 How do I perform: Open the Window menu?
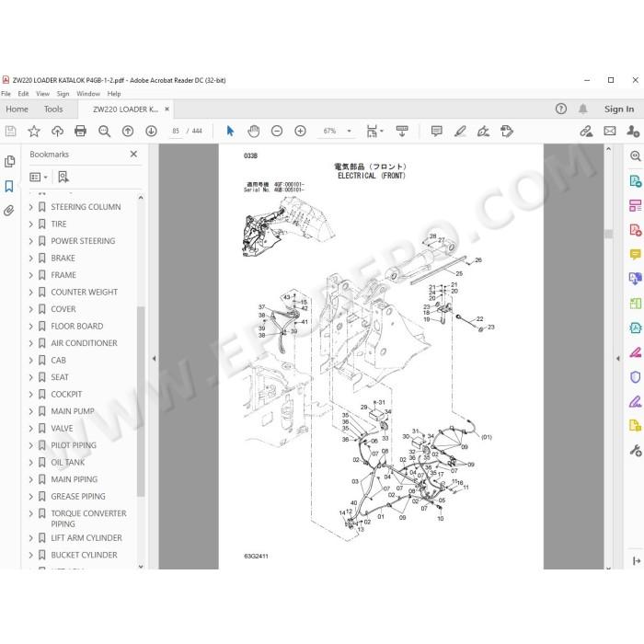click(88, 94)
